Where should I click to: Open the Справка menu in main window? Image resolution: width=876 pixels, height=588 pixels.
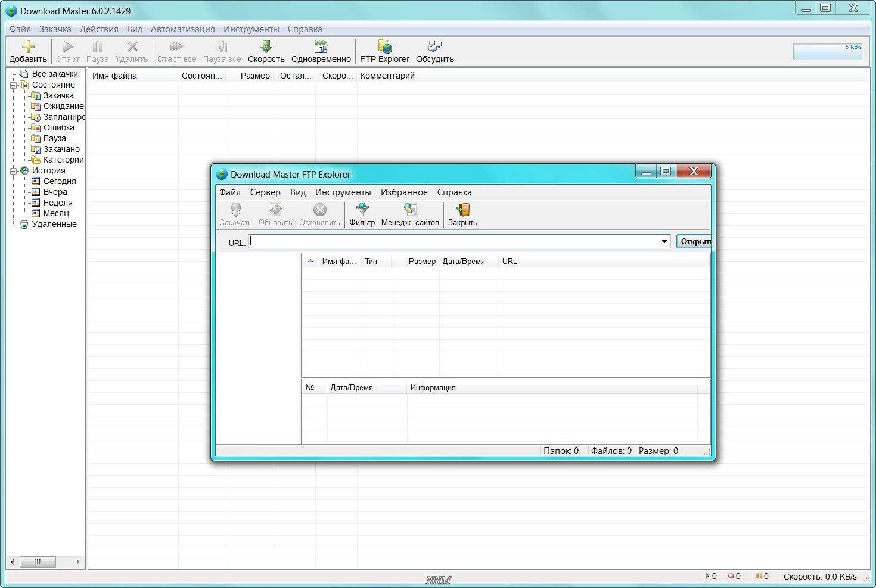305,29
